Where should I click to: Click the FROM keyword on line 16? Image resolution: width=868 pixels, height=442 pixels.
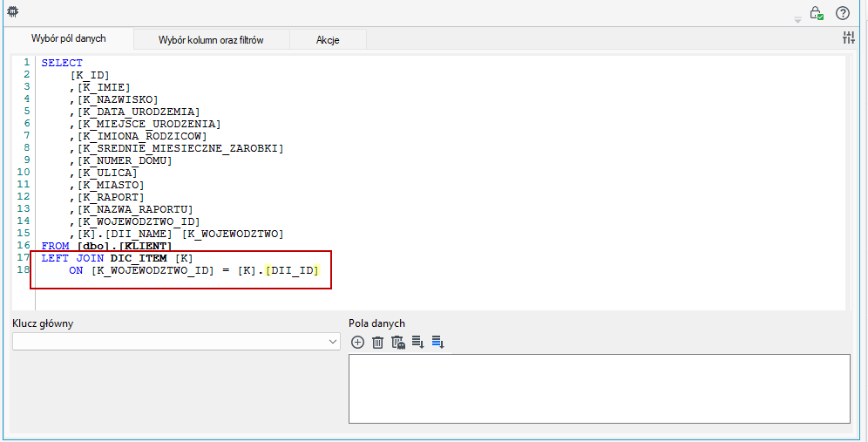56,245
